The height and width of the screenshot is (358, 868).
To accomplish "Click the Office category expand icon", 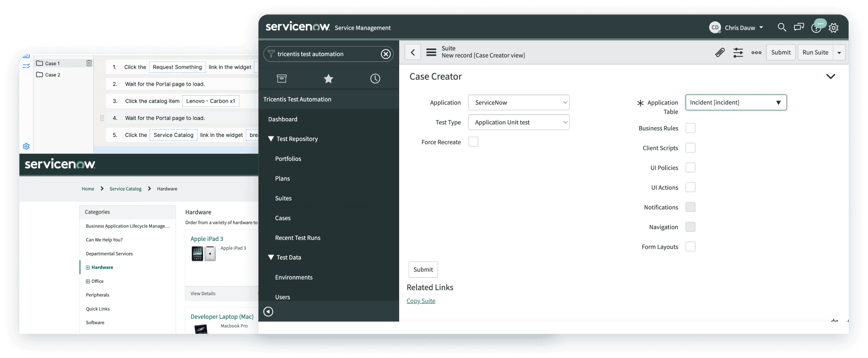I will (88, 281).
